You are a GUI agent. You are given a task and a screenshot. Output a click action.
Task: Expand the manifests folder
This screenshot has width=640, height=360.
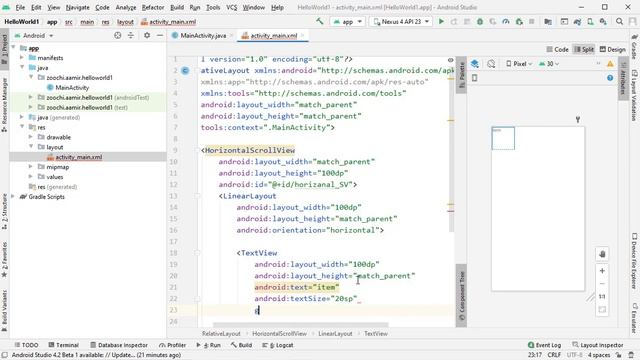click(22, 58)
